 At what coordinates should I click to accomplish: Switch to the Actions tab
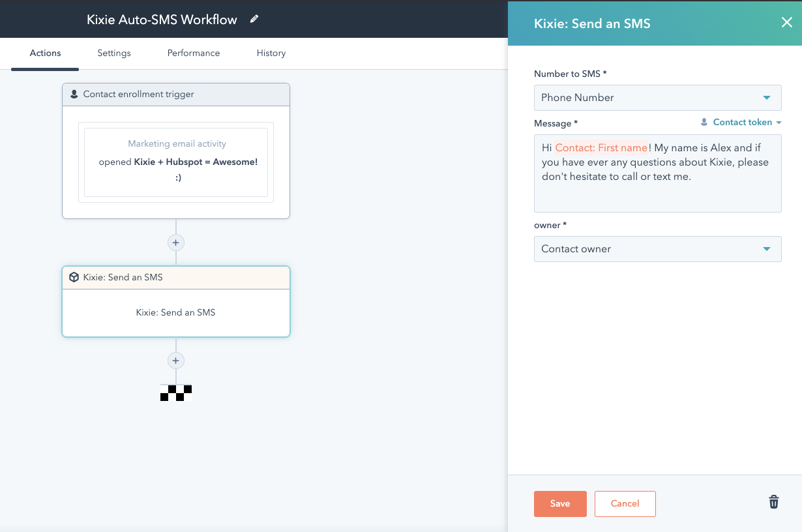click(45, 53)
